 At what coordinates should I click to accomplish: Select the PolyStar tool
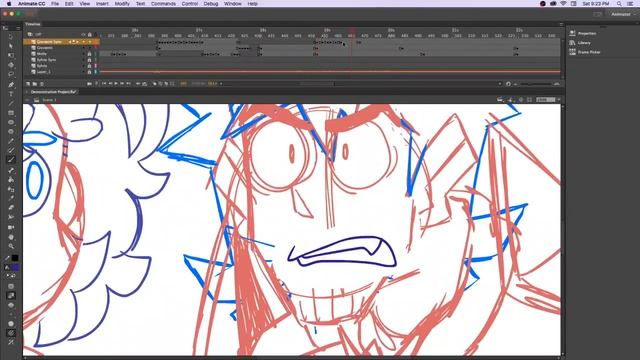(x=11, y=131)
